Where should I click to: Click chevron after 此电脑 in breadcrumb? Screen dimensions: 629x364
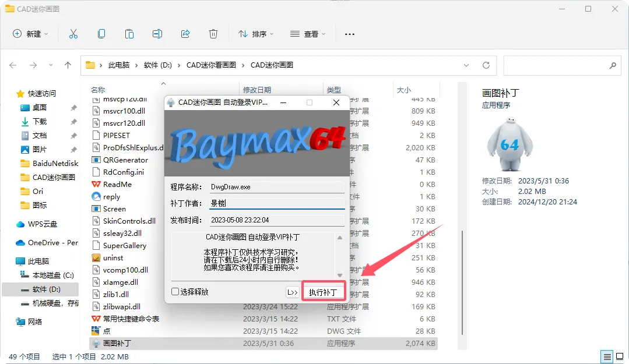tap(136, 65)
